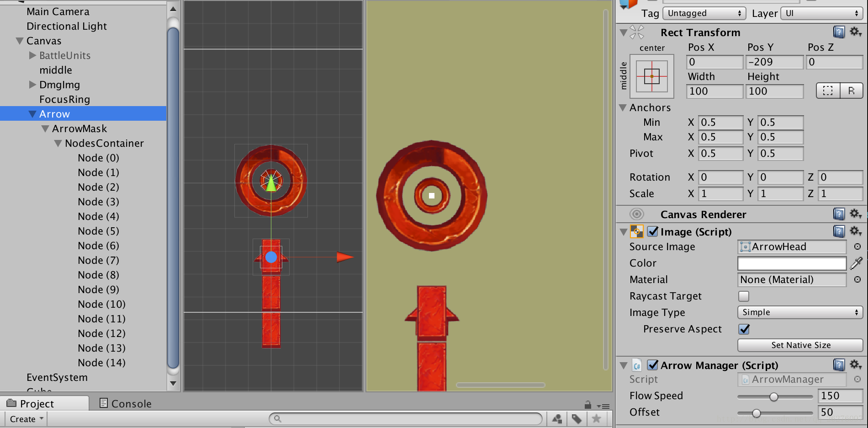This screenshot has height=428, width=868.
Task: Switch to the Console tab
Action: 126,403
